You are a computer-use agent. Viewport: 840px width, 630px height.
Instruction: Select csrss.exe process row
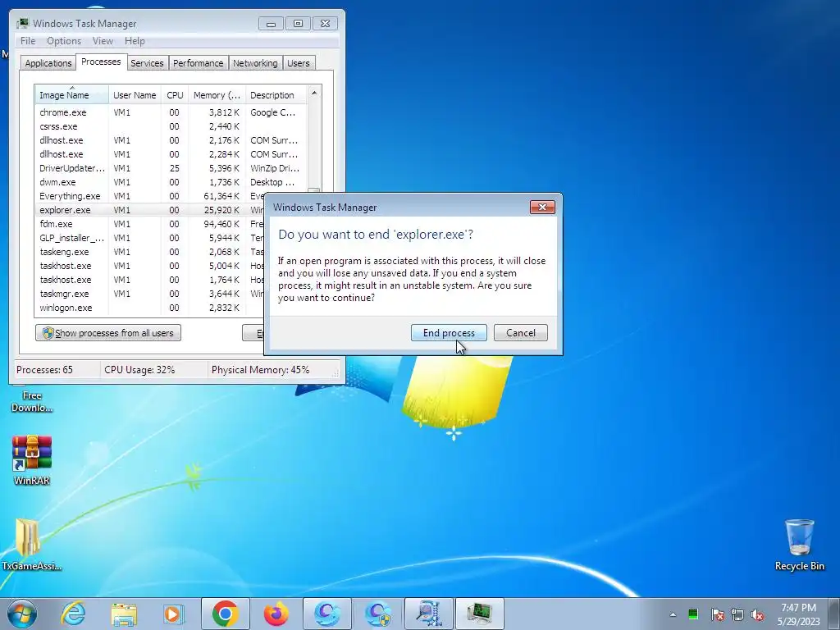[x=171, y=126]
